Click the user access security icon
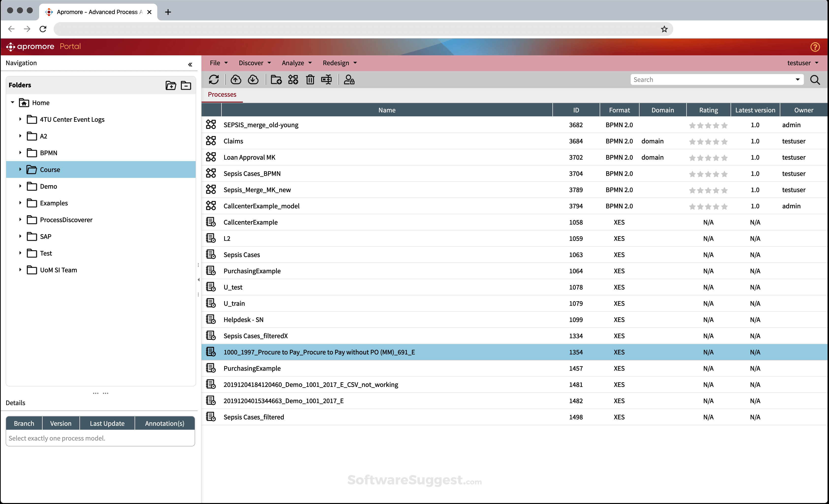829x504 pixels. pyautogui.click(x=349, y=80)
